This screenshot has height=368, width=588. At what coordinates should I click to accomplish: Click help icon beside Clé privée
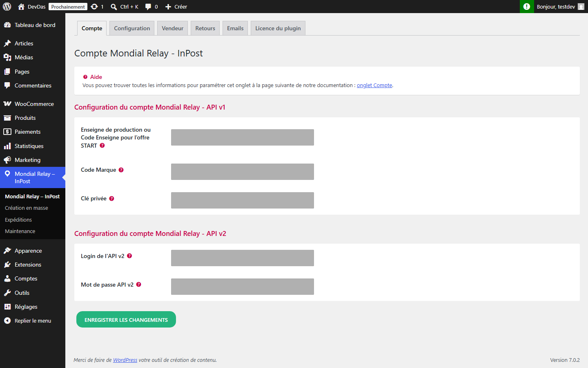point(111,199)
